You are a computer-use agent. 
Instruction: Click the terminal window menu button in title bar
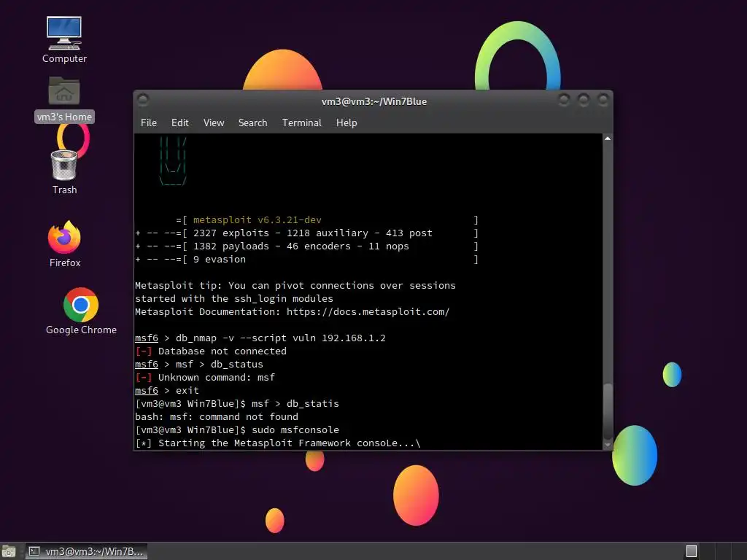click(x=143, y=99)
